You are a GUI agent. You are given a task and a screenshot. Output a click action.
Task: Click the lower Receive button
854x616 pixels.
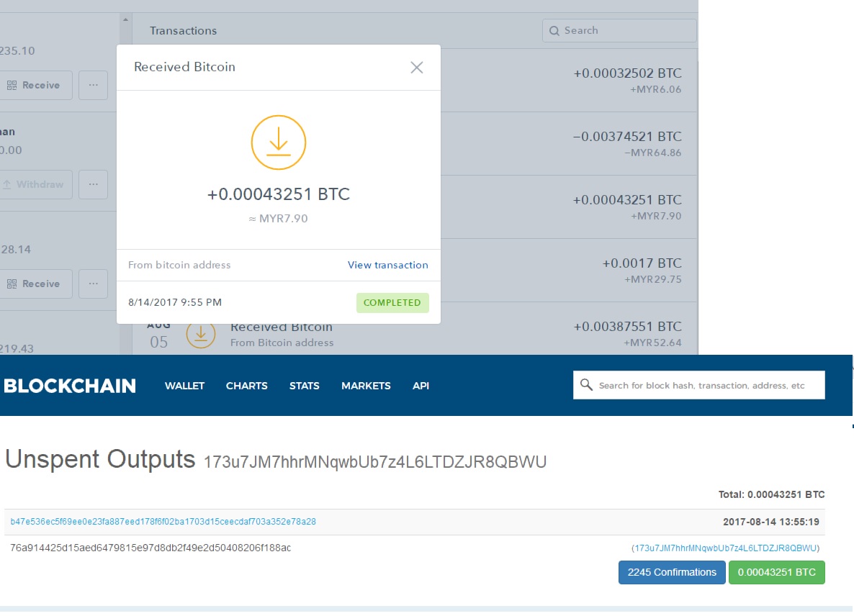tap(33, 284)
